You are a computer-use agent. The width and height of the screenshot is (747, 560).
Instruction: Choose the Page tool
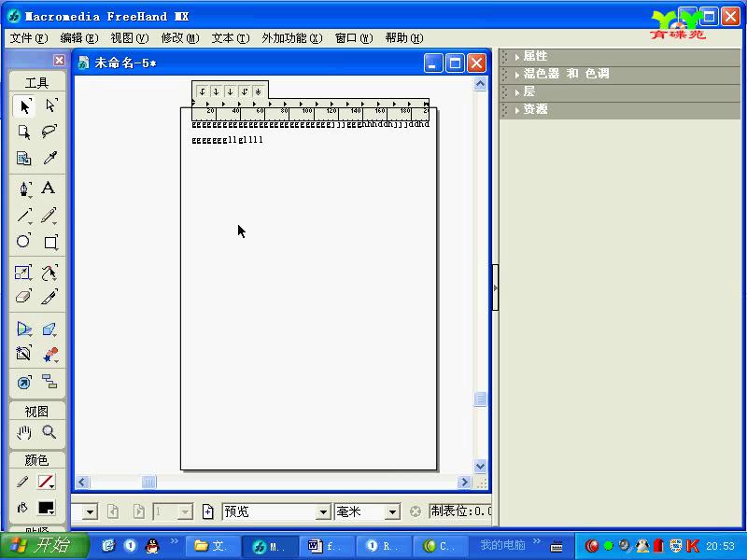click(x=24, y=132)
